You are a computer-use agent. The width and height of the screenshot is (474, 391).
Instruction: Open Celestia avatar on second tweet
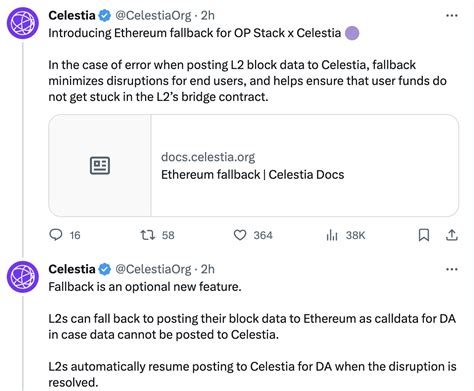[x=23, y=277]
